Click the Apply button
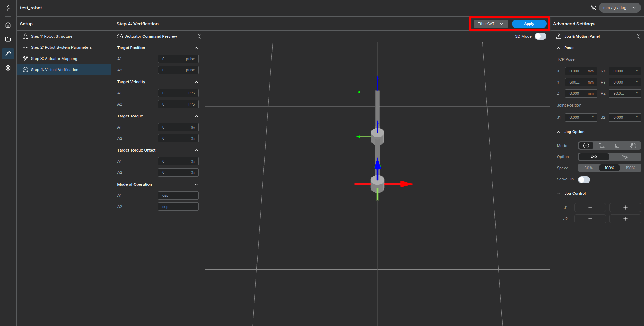644x326 pixels. (529, 24)
